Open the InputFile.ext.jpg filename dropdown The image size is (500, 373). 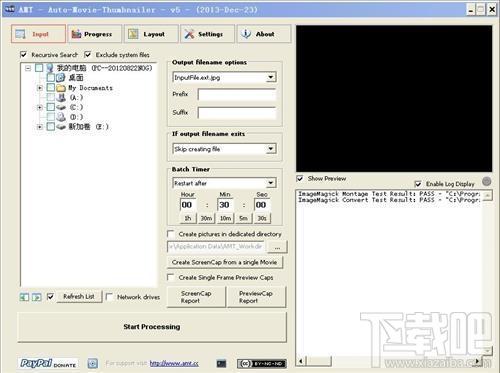pos(271,77)
